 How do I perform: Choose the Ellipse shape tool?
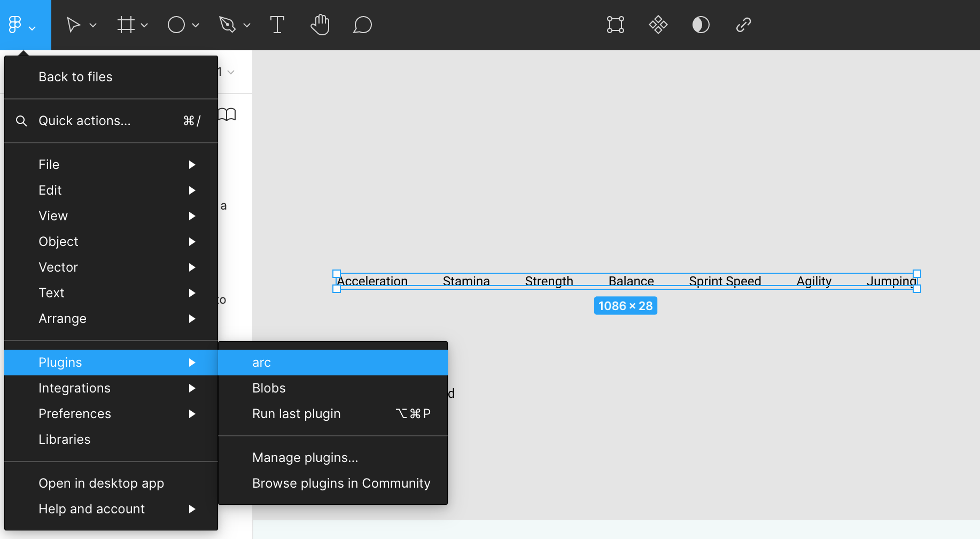[x=176, y=25]
